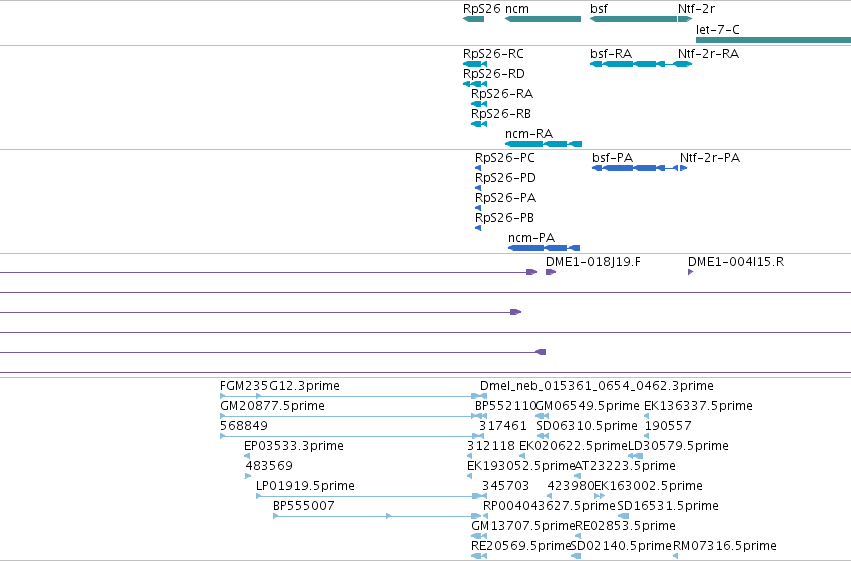851x561 pixels.
Task: Open Dmel_neb_015361_0654_0462.3prime EST label
Action: (x=596, y=386)
